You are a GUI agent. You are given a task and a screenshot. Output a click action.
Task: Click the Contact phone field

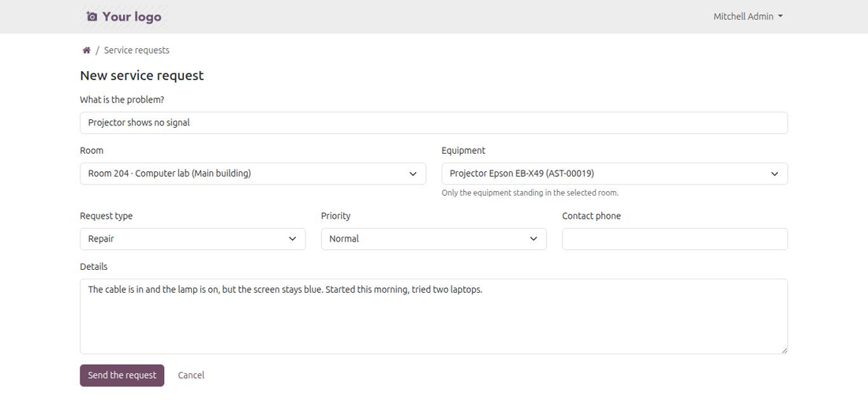(675, 239)
